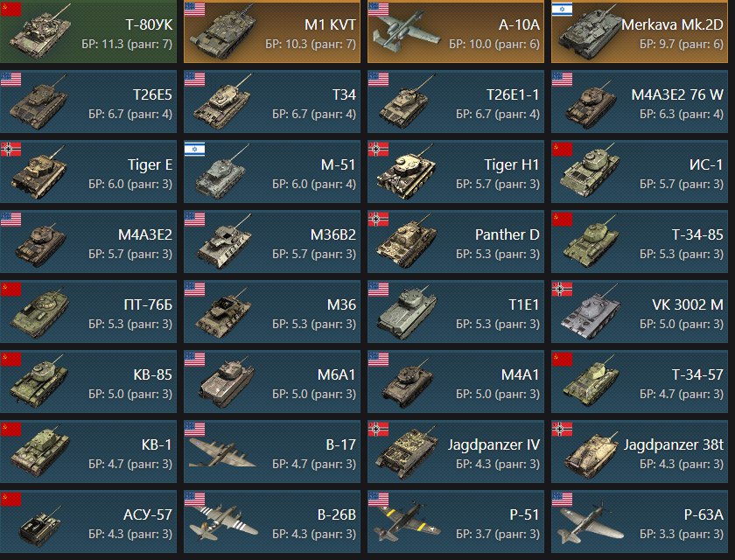Open the Merkava Mk.2D card
The image size is (735, 560).
pos(640,31)
